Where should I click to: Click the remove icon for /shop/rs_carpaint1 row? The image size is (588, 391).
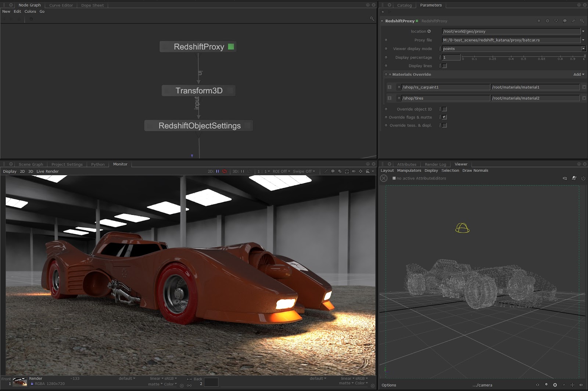coord(584,87)
